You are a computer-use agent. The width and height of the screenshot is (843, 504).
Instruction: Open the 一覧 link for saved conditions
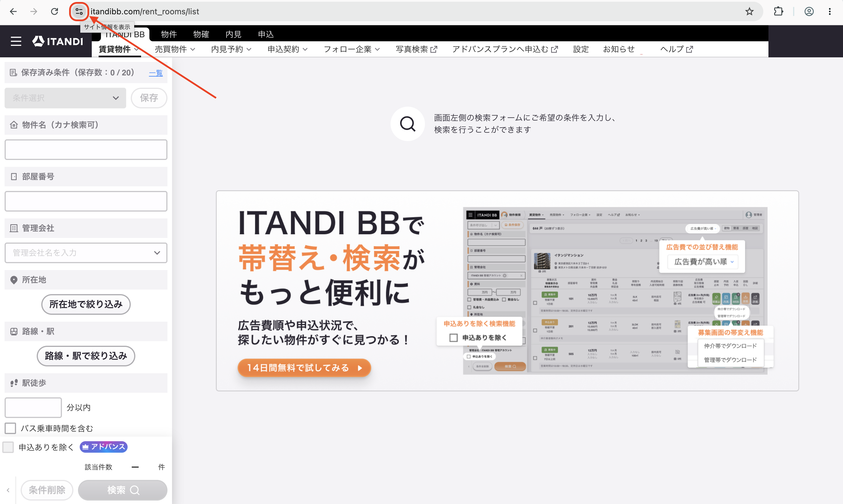156,73
